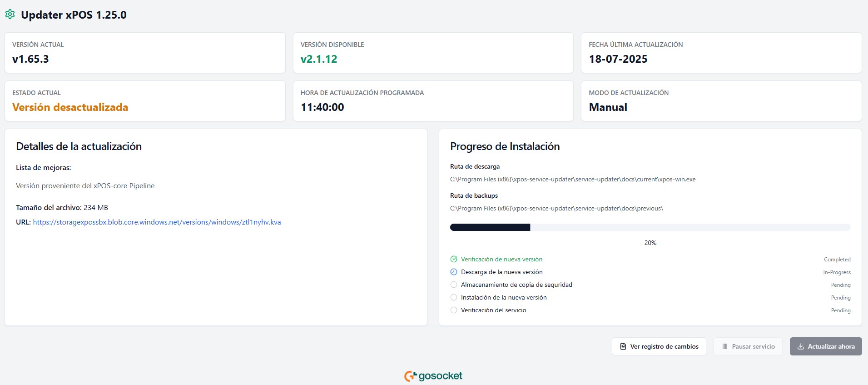Click the Manual update mode value

[x=608, y=107]
